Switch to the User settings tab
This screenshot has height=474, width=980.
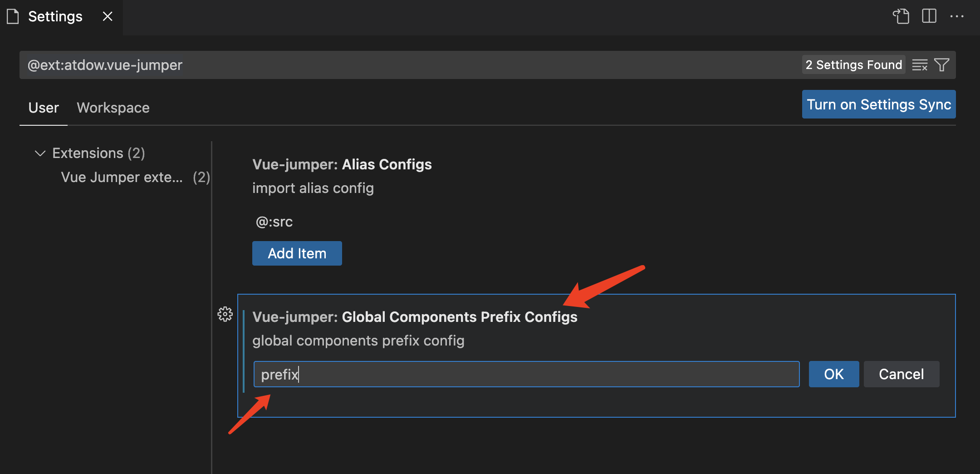44,108
